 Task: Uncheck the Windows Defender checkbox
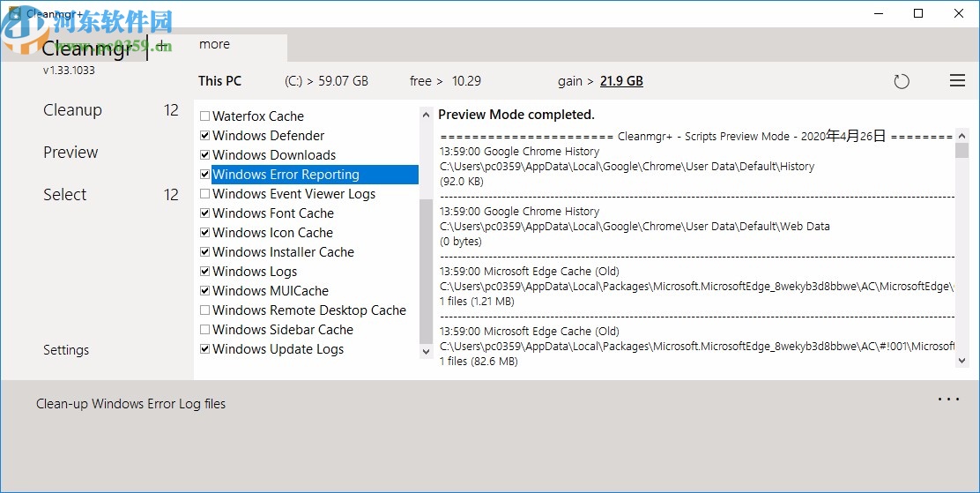pyautogui.click(x=205, y=136)
